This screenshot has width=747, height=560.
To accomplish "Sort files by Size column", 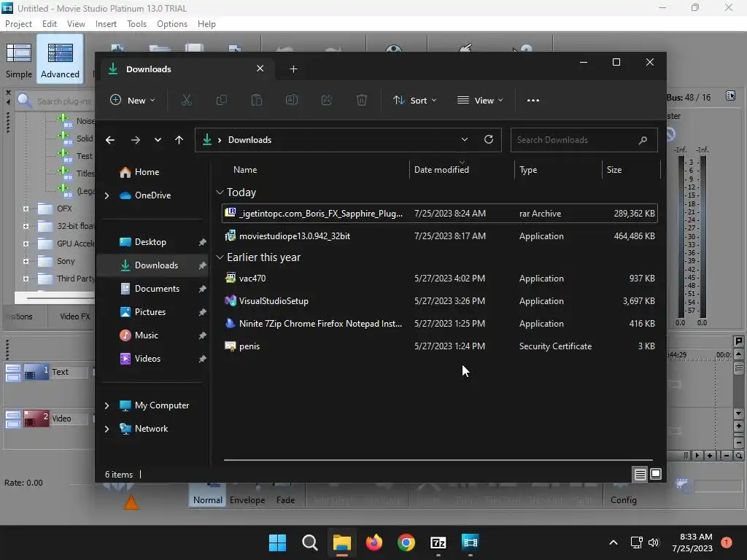I will pos(631,170).
